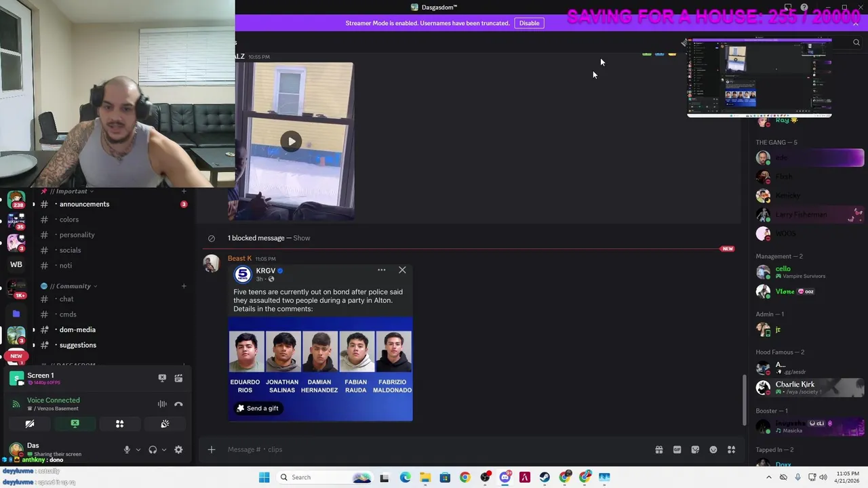The height and width of the screenshot is (488, 868).
Task: Play the video in the clips channel
Action: (291, 141)
